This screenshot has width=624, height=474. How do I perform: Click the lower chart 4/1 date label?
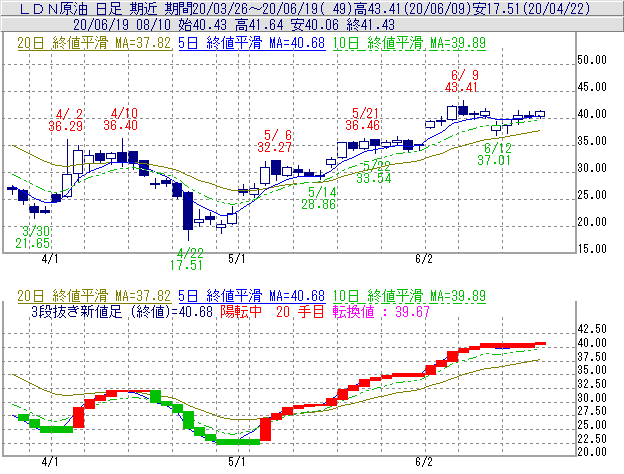(50, 462)
